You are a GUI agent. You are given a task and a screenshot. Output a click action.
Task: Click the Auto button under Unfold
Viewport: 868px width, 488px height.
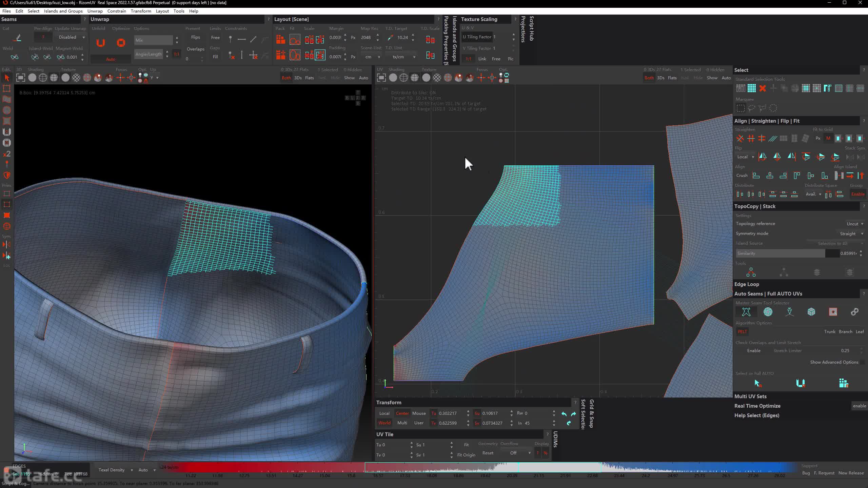pyautogui.click(x=111, y=59)
